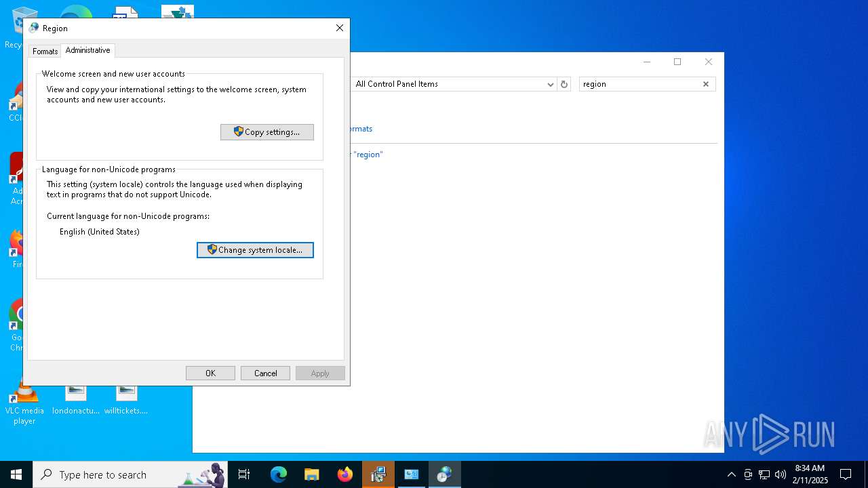Open the volume control tray icon
Screen dimensions: 868x488
pos(781,474)
